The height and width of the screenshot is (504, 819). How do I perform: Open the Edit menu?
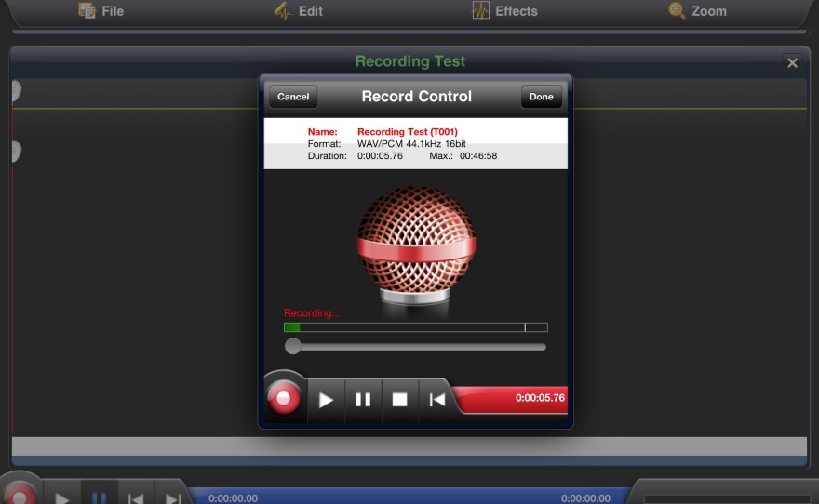(x=298, y=11)
